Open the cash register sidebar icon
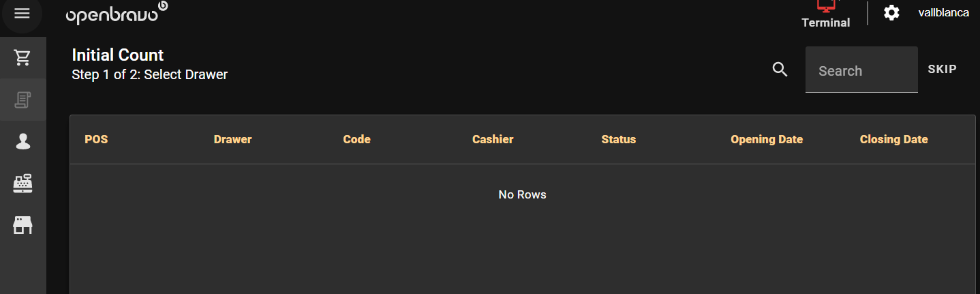Screen dimensions: 980x294 [22, 183]
